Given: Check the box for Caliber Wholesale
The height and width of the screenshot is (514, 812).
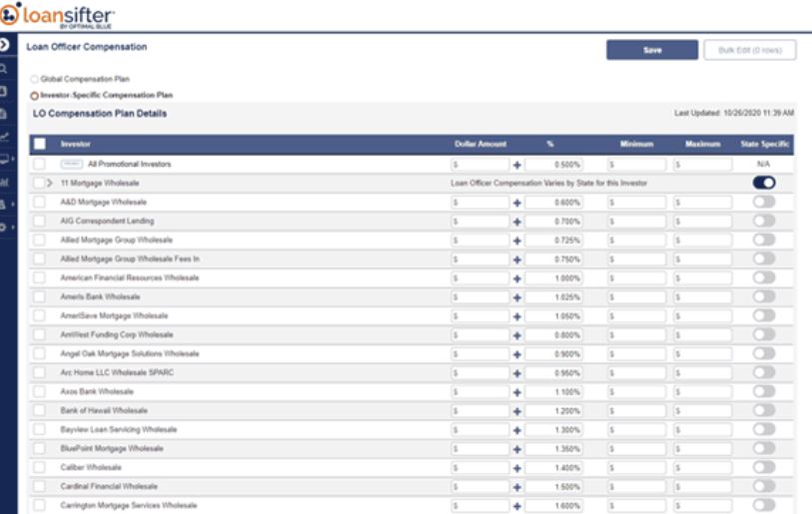Looking at the screenshot, I should click(x=39, y=467).
